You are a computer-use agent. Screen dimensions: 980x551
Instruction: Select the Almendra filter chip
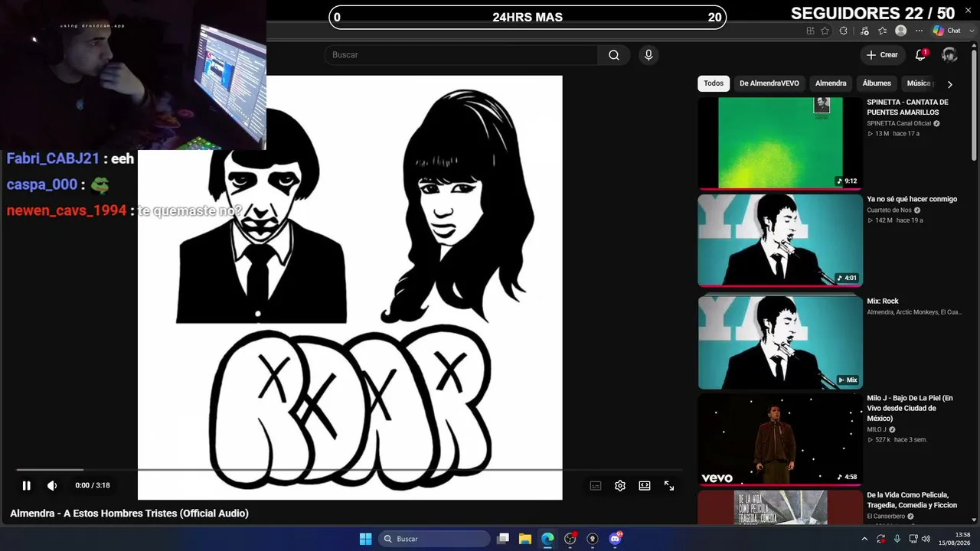(831, 83)
